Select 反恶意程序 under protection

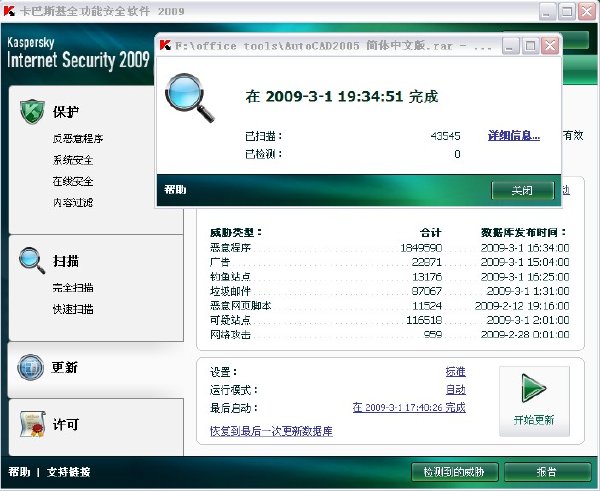coord(78,139)
